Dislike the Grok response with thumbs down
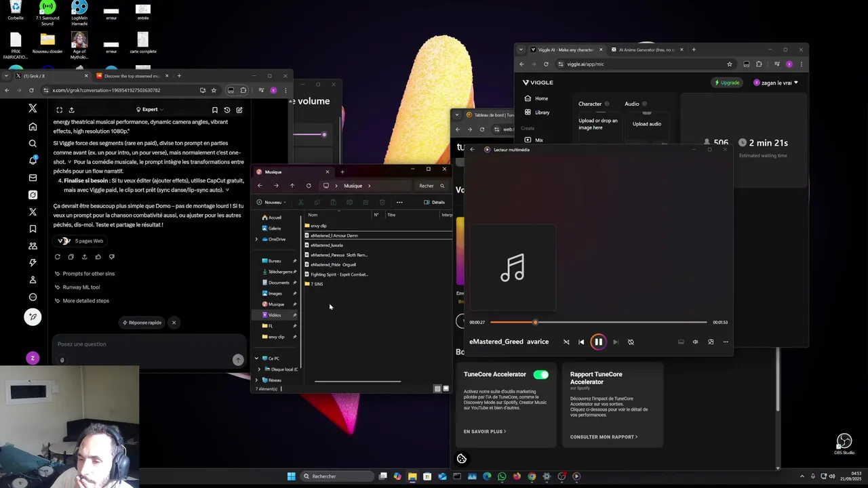Viewport: 868px width, 488px height. pyautogui.click(x=112, y=257)
